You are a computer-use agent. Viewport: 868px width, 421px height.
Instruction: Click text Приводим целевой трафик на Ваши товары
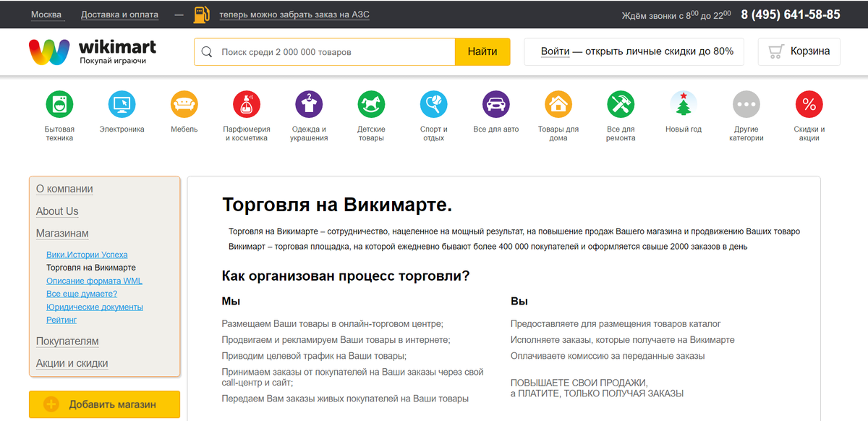click(314, 356)
